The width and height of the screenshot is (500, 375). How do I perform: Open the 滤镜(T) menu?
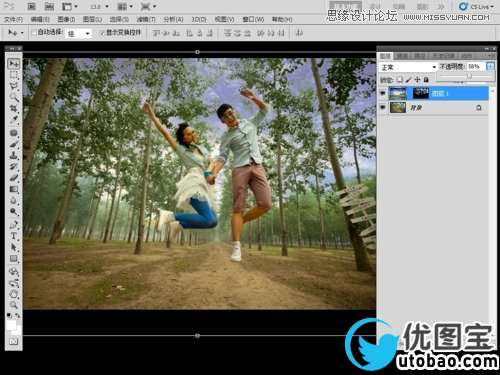[x=146, y=20]
